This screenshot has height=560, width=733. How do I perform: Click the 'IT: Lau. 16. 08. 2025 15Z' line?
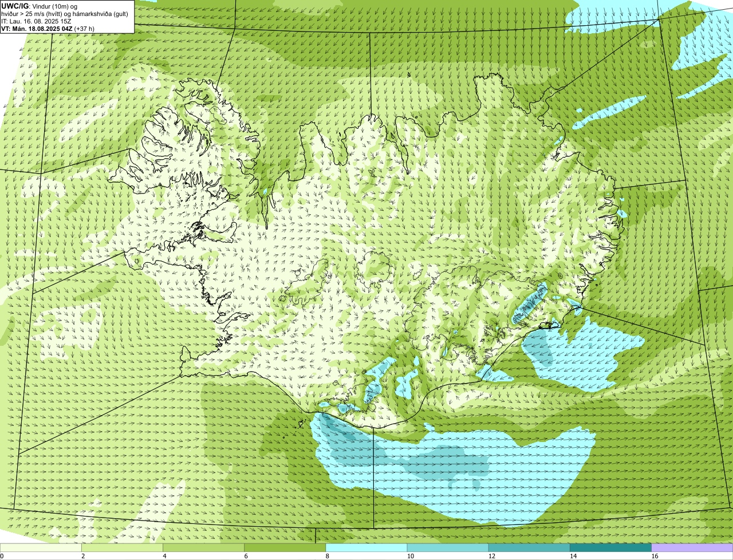point(37,21)
